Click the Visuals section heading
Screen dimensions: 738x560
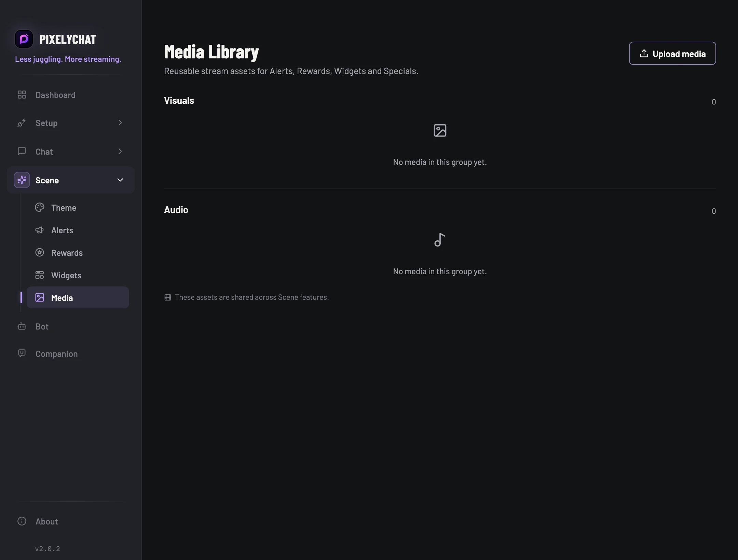[179, 100]
